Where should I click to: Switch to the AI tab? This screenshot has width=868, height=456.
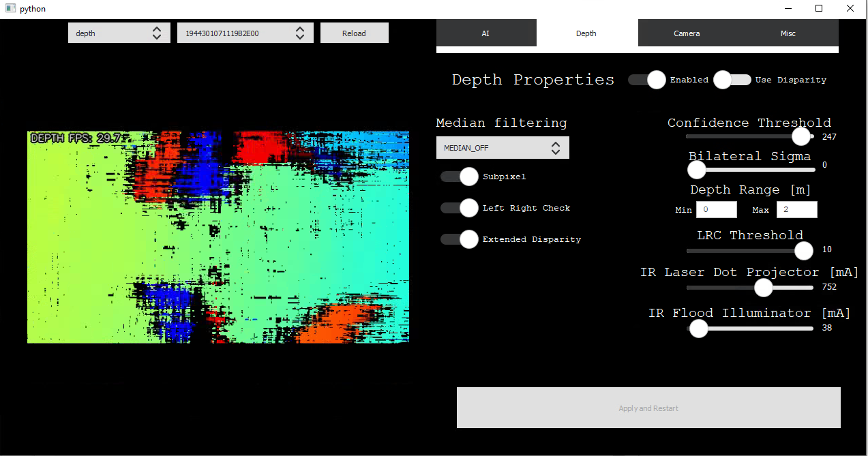coord(485,33)
